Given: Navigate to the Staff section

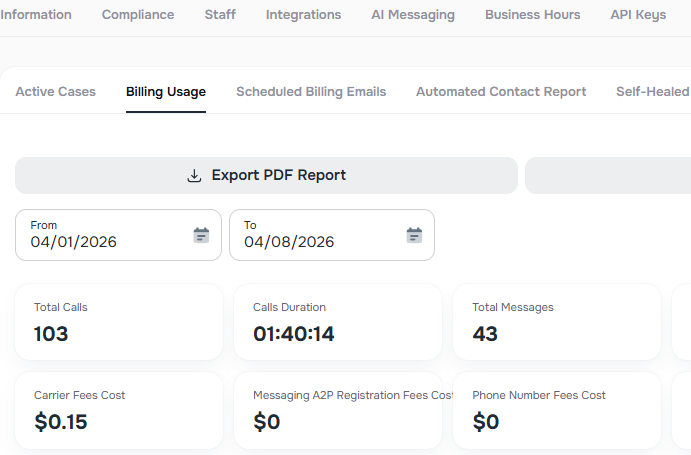Looking at the screenshot, I should point(220,15).
